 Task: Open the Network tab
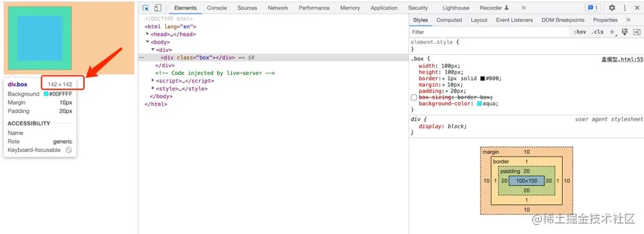tap(278, 8)
